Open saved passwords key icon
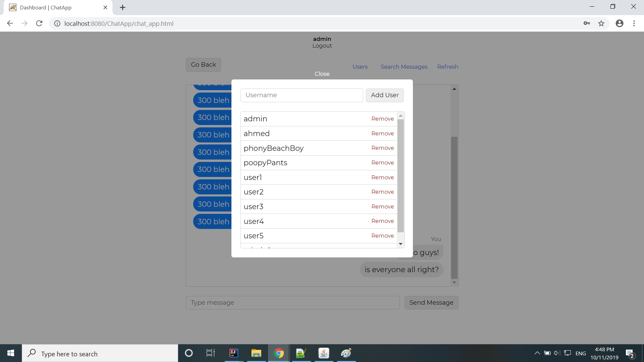Image resolution: width=644 pixels, height=362 pixels. [586, 23]
